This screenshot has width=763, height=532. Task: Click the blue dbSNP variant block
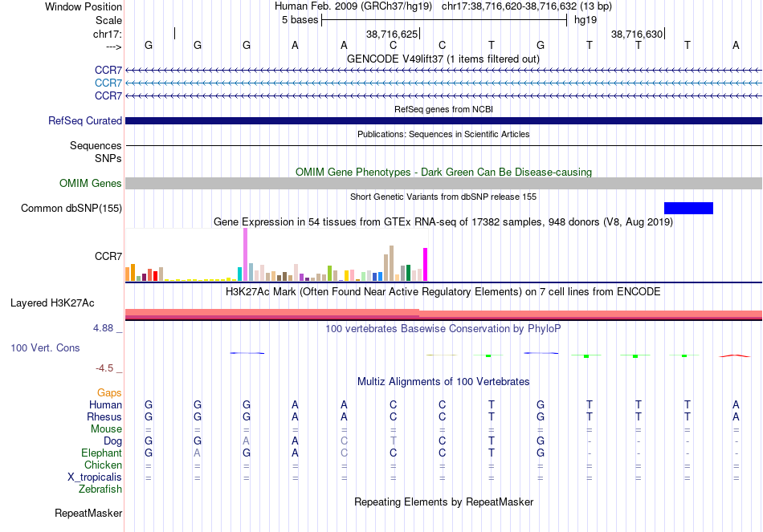pyautogui.click(x=688, y=208)
